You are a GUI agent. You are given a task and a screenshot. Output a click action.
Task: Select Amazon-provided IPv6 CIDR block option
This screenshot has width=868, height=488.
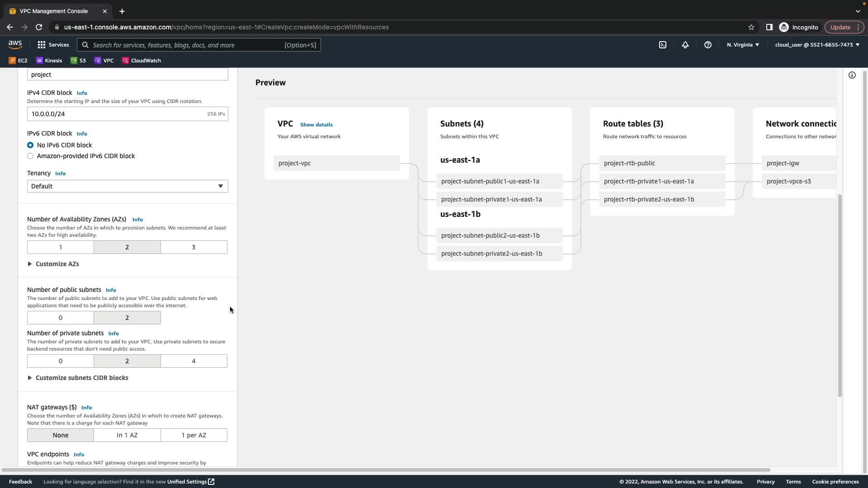(x=30, y=156)
